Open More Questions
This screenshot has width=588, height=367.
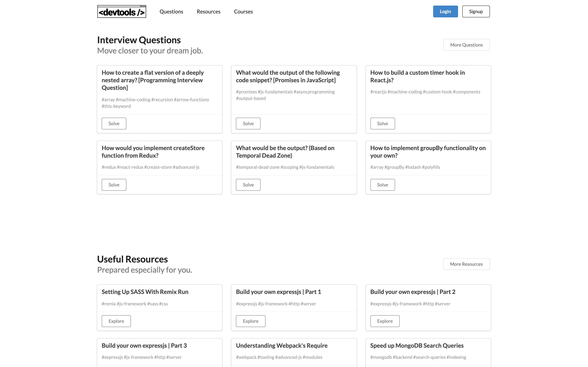click(x=466, y=45)
